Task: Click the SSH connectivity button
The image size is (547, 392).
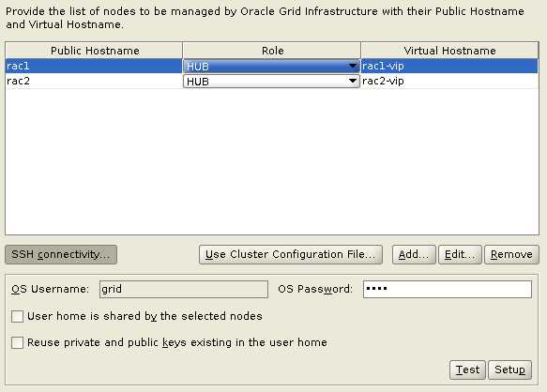Action: [x=61, y=254]
